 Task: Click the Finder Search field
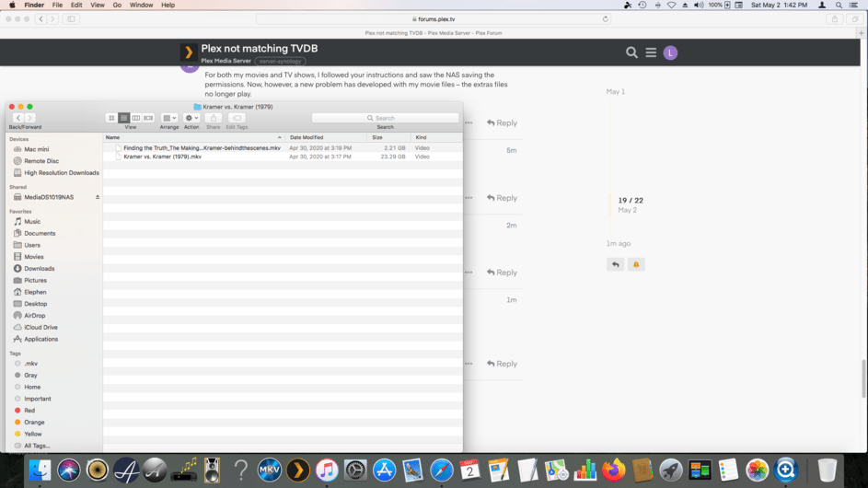386,118
